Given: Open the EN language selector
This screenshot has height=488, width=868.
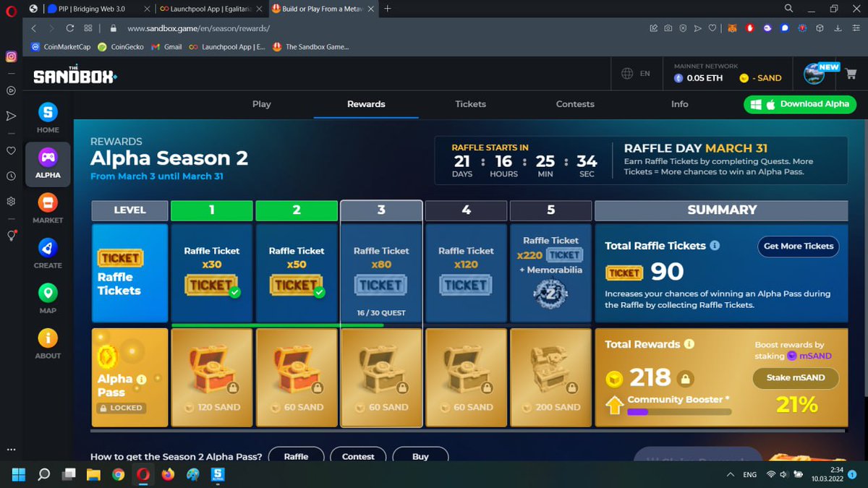Looking at the screenshot, I should pos(636,74).
